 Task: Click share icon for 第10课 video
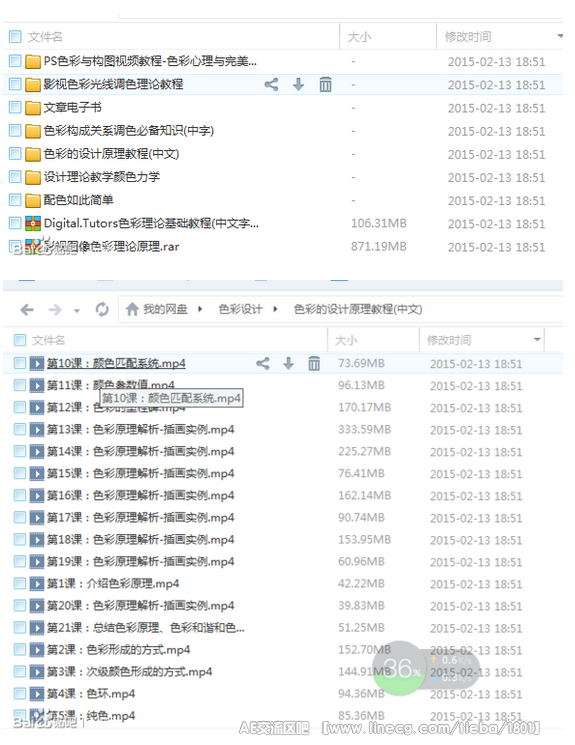pyautogui.click(x=263, y=363)
